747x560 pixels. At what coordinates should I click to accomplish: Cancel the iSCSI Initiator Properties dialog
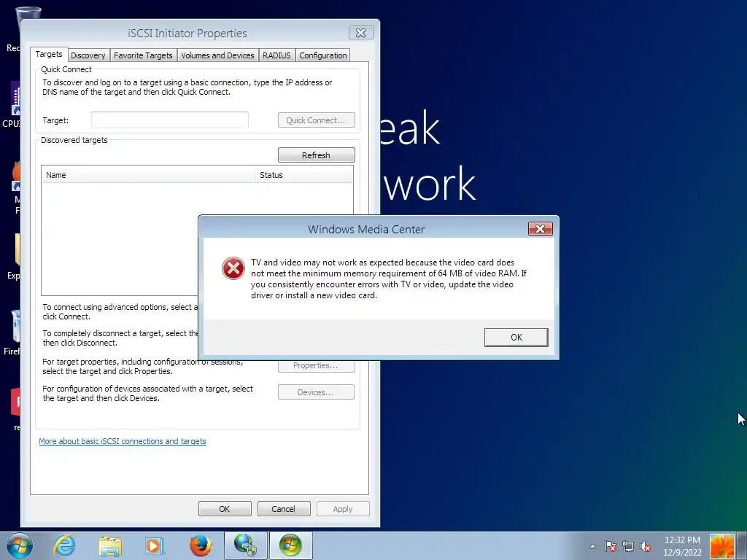tap(284, 508)
